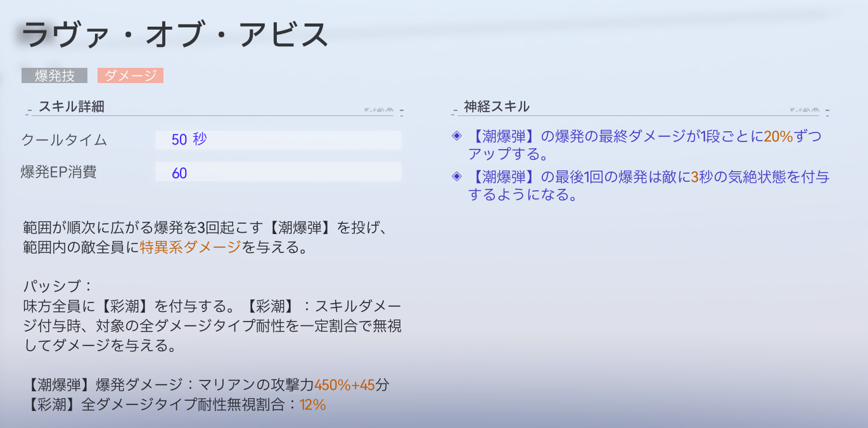The width and height of the screenshot is (868, 428).
Task: Click the orange 12% resistance ignore value
Action: (312, 405)
